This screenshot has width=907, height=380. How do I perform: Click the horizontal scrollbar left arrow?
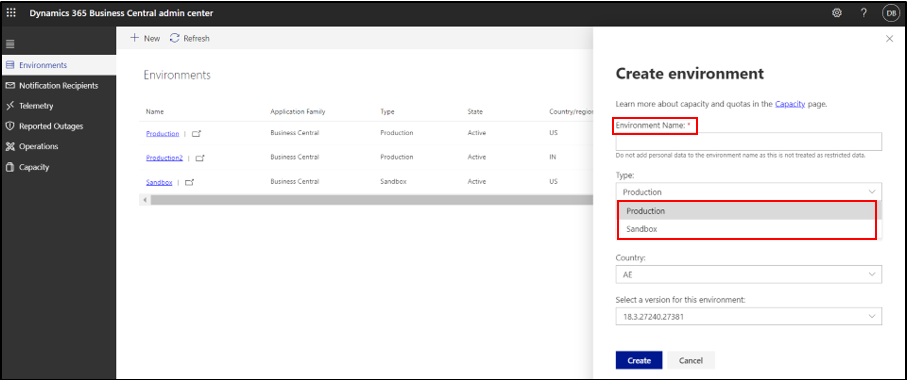144,200
